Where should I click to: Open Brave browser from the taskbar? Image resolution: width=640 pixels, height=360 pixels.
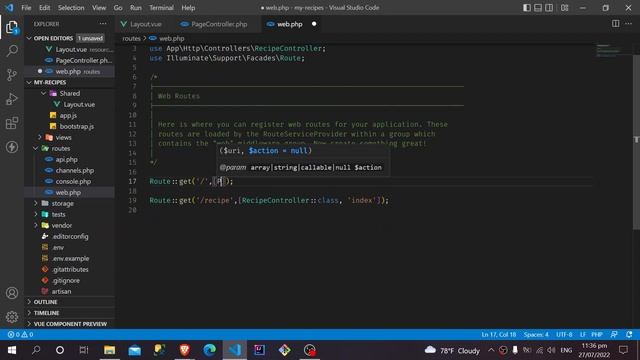tap(184, 350)
